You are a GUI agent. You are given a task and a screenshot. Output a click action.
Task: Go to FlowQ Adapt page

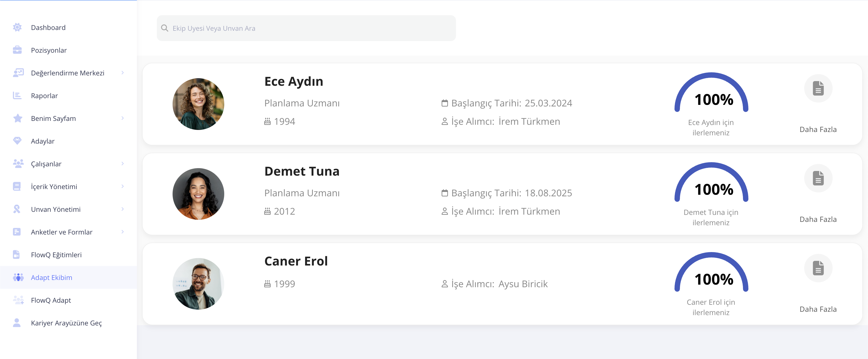click(51, 300)
